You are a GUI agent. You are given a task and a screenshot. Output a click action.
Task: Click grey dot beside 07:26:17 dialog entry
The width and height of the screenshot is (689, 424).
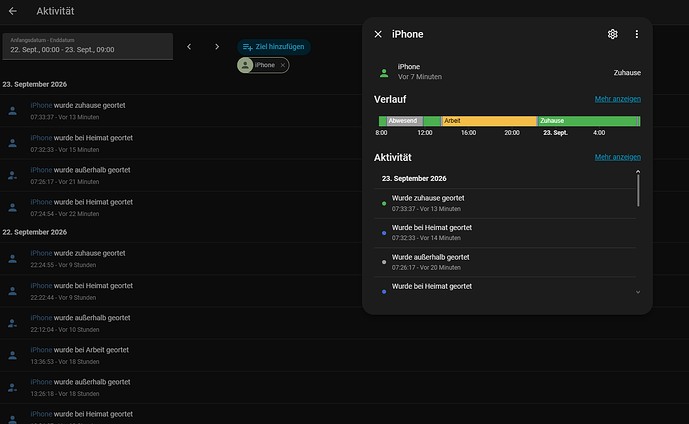tap(384, 262)
